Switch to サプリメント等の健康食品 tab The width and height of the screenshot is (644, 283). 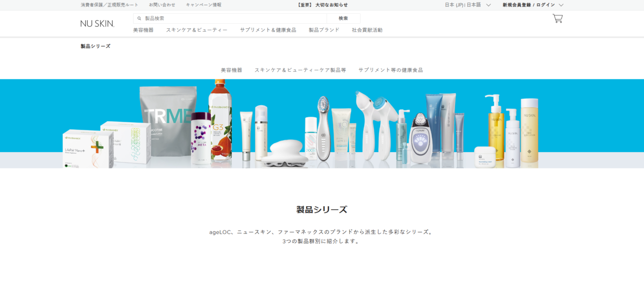(x=391, y=70)
